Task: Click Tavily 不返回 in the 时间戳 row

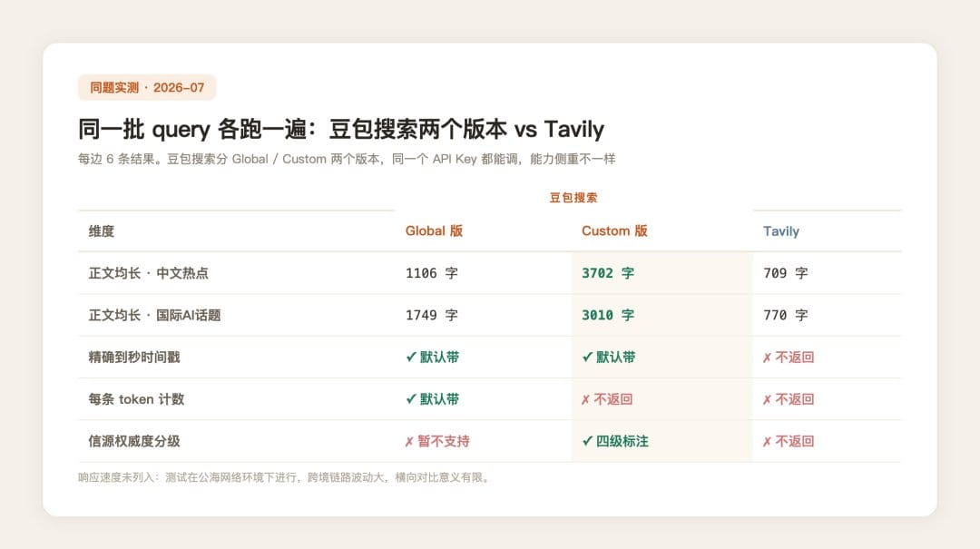Action: click(789, 357)
